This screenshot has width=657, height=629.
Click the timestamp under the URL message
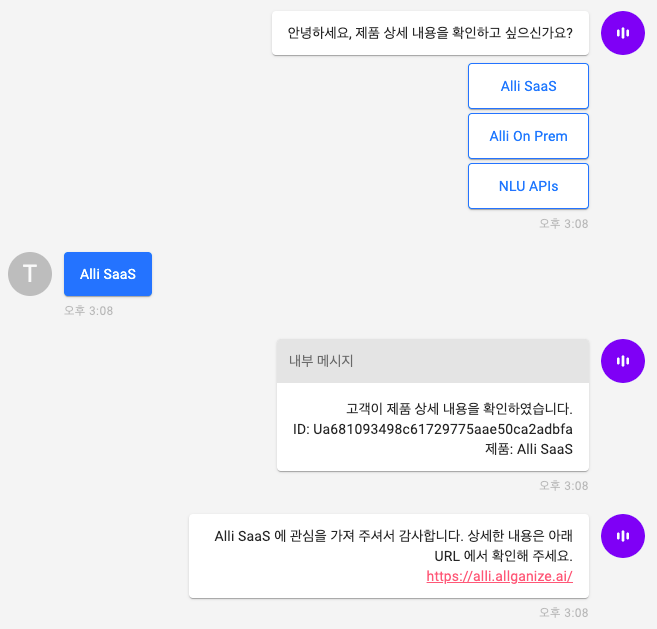[x=564, y=613]
